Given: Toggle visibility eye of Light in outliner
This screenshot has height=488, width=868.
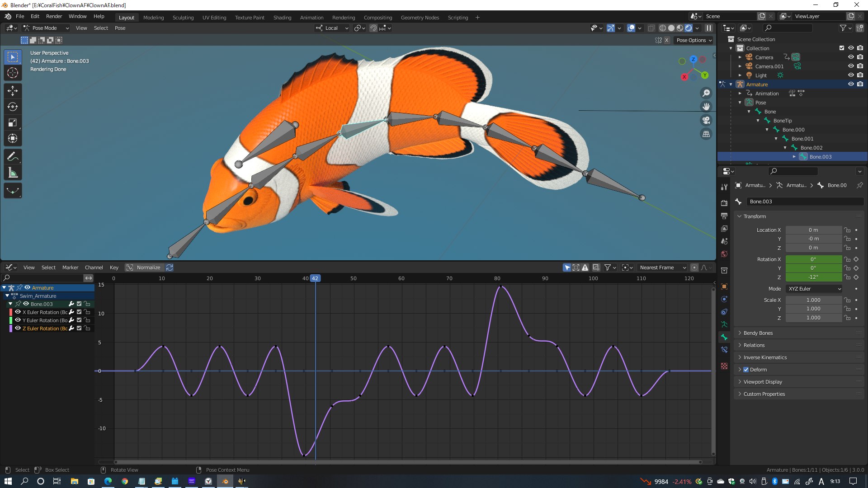Looking at the screenshot, I should click(x=850, y=75).
